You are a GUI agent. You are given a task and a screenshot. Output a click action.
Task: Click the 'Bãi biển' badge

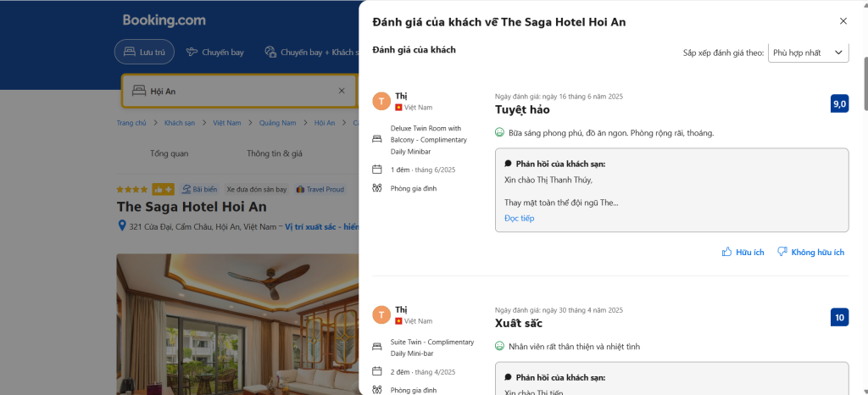199,189
